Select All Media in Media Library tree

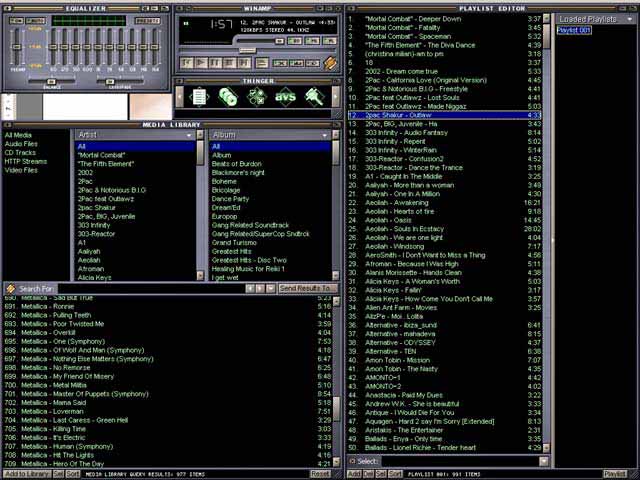tap(18, 135)
